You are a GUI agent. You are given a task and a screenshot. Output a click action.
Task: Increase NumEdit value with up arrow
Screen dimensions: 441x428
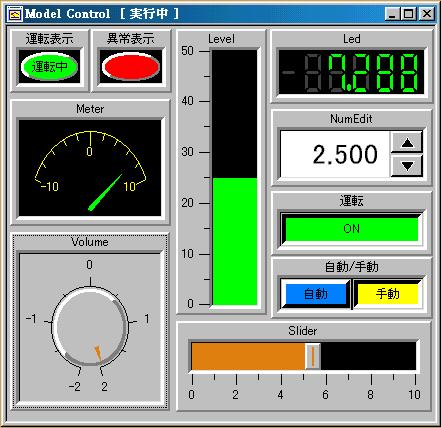pos(407,143)
